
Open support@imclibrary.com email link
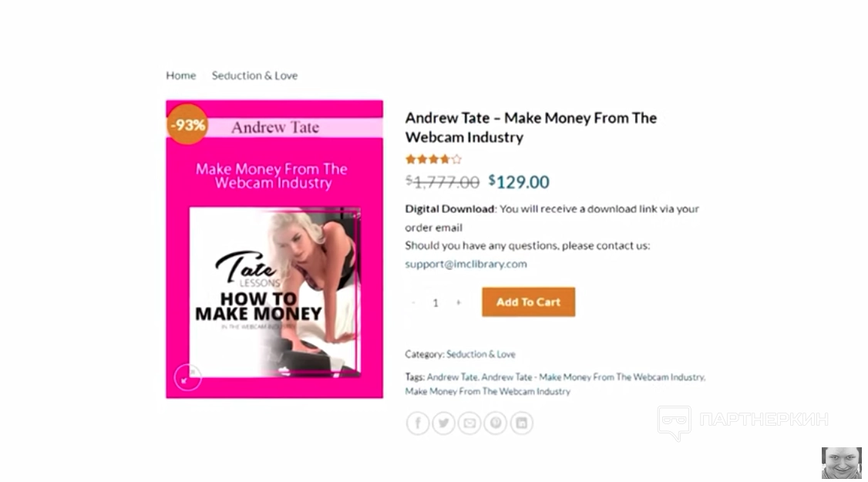[x=466, y=264]
